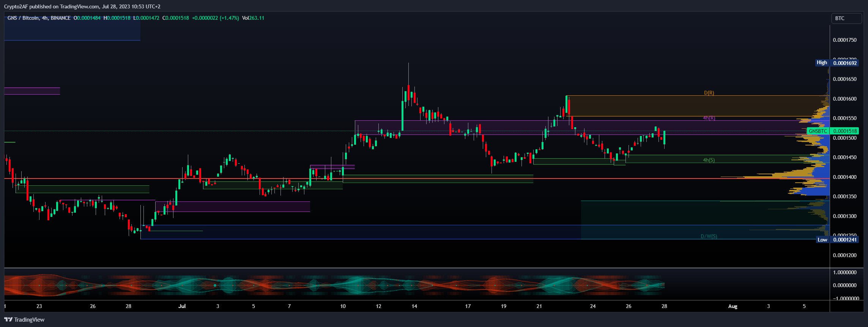Image resolution: width=868 pixels, height=327 pixels.
Task: Click the open price value O0.0001484
Action: click(x=87, y=18)
